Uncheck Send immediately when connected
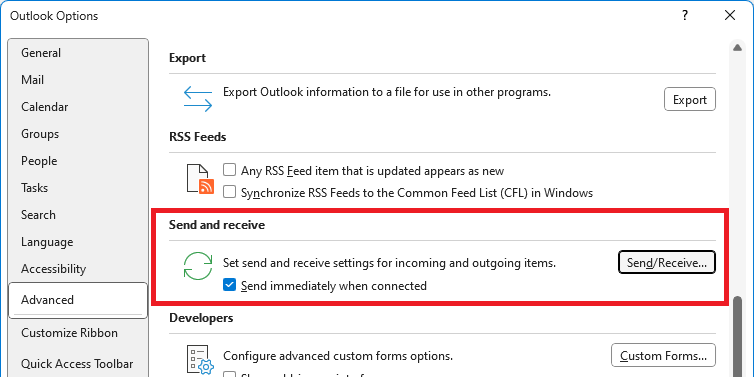 230,286
